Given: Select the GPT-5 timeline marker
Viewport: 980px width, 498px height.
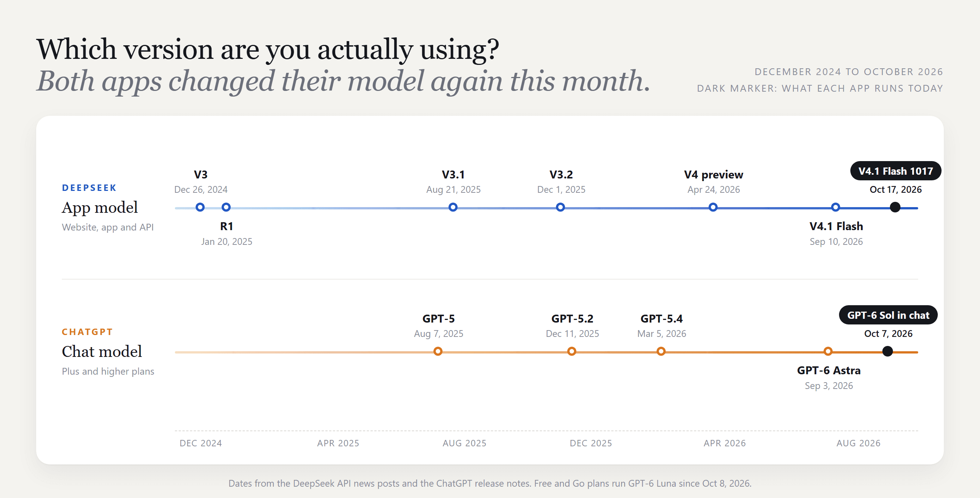Looking at the screenshot, I should click(438, 351).
